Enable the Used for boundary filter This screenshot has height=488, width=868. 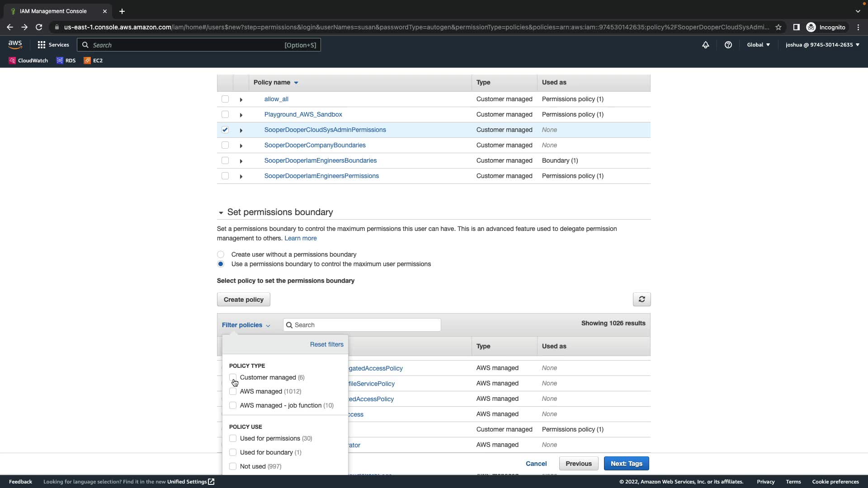coord(233,452)
